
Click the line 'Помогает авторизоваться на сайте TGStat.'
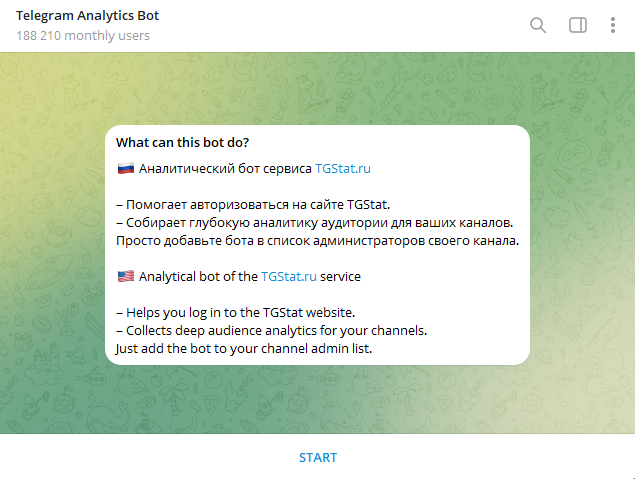point(253,204)
